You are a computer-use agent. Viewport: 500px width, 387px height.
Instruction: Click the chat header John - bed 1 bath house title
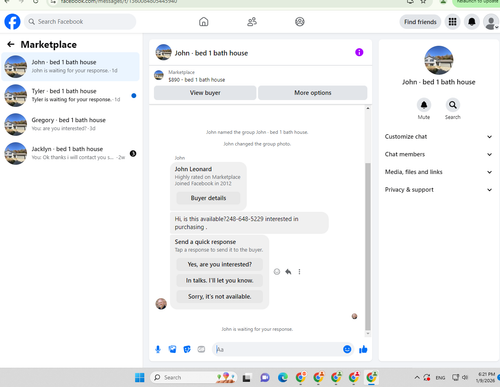(x=211, y=53)
